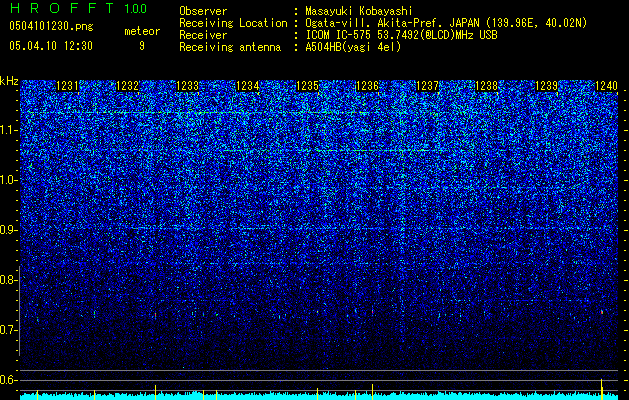Click the "1231" time label

click(x=67, y=86)
